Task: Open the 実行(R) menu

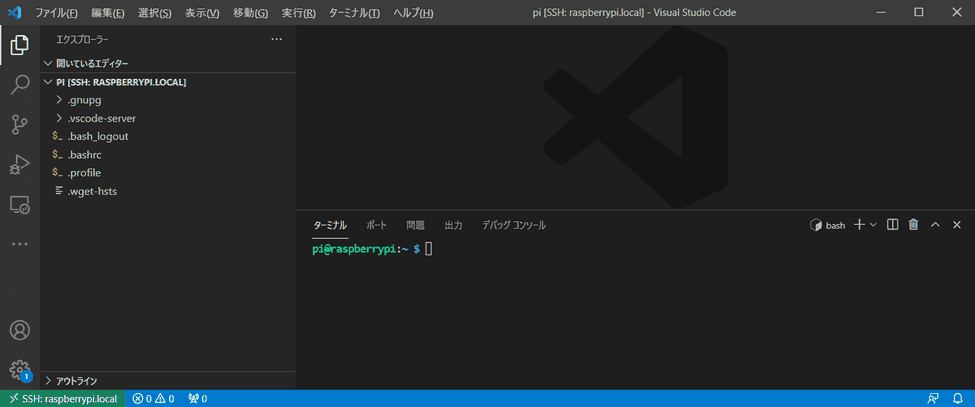Action: point(298,13)
